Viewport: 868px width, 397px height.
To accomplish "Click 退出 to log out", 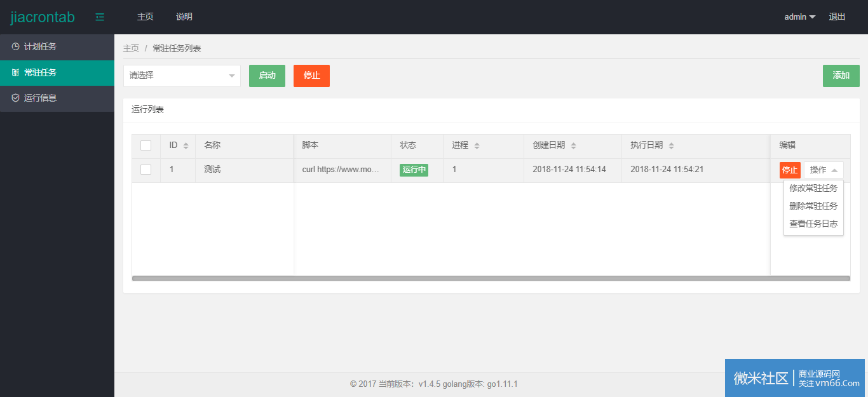I will pyautogui.click(x=837, y=17).
